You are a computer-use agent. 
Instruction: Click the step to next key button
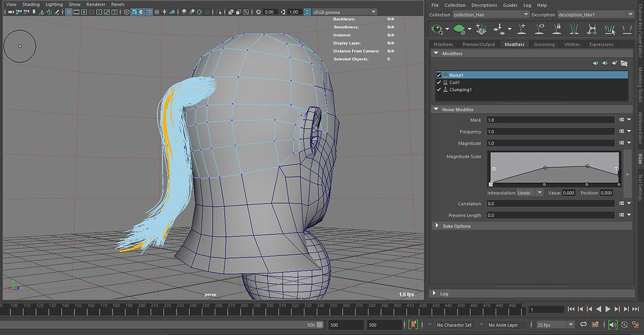click(617, 308)
